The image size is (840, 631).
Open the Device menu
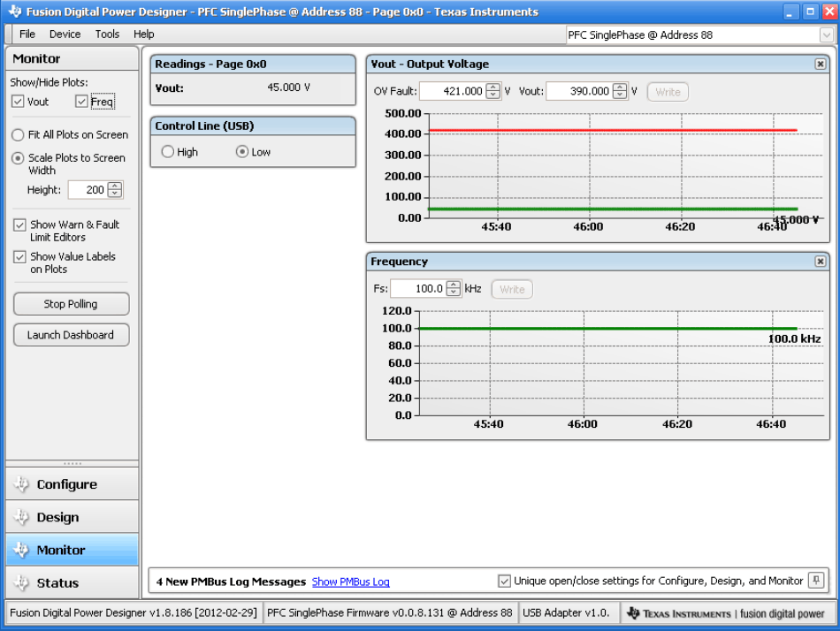coord(65,34)
